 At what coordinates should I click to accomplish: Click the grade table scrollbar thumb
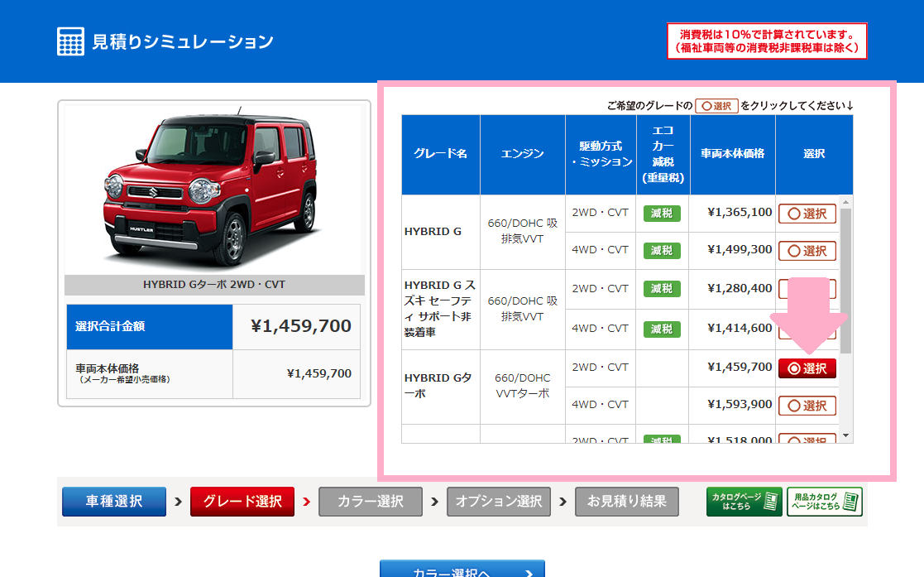tap(845, 281)
